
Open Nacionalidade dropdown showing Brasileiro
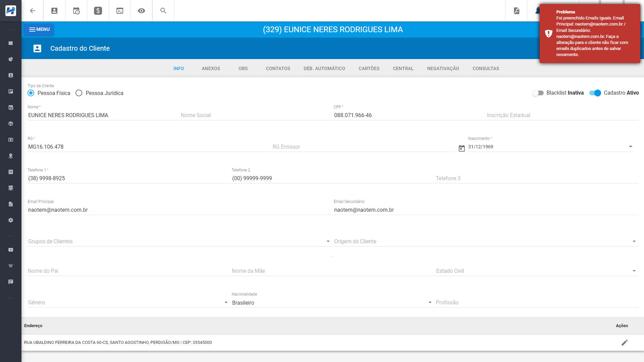pos(332,303)
